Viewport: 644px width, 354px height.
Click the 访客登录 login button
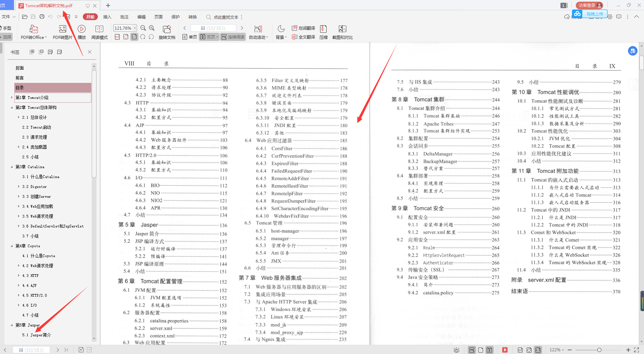pos(589,5)
